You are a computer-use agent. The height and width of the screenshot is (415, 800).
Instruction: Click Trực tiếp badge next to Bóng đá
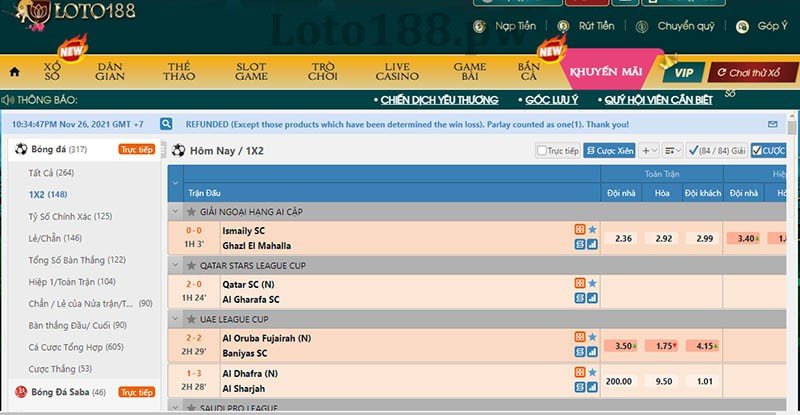tap(137, 150)
